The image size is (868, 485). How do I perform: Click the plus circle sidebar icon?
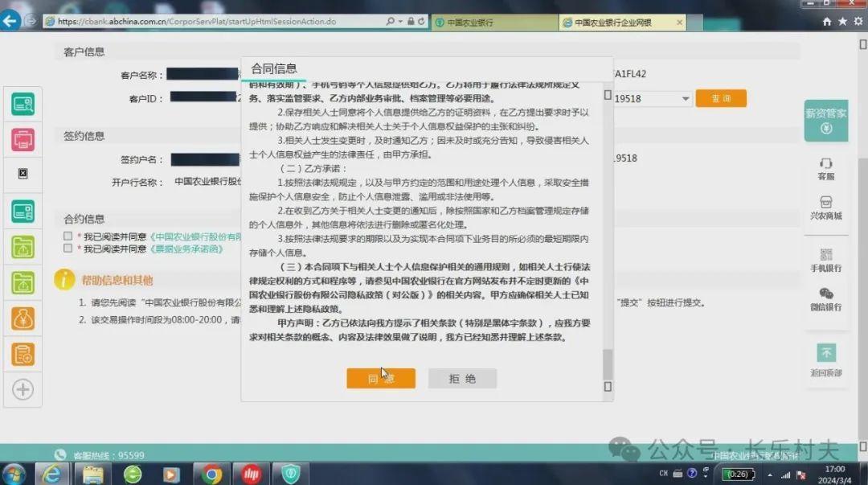(x=23, y=389)
